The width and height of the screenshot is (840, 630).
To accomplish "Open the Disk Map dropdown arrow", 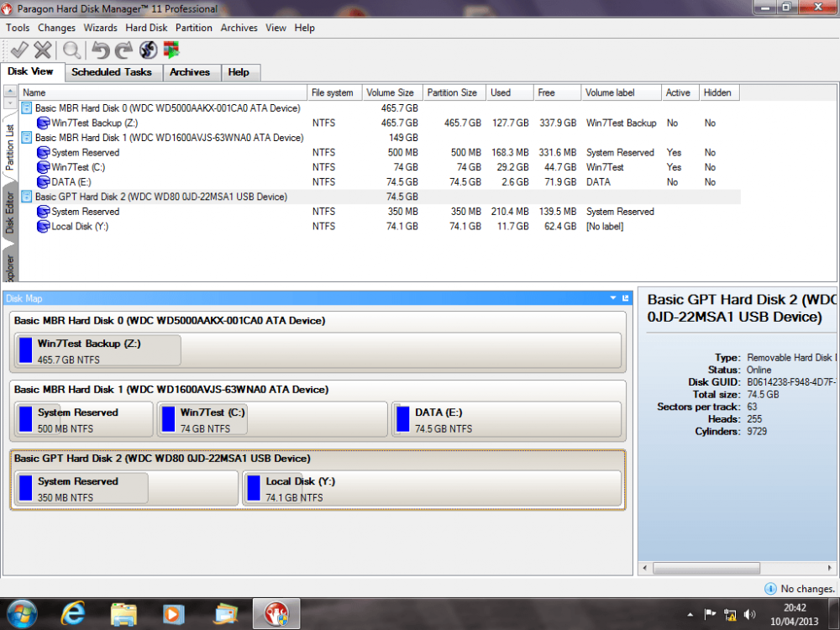I will point(613,298).
